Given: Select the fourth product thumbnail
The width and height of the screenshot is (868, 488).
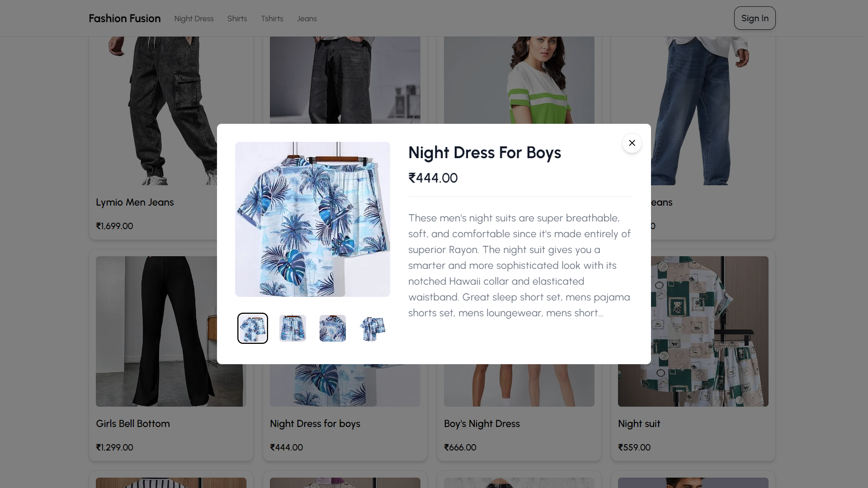Looking at the screenshot, I should (x=373, y=328).
